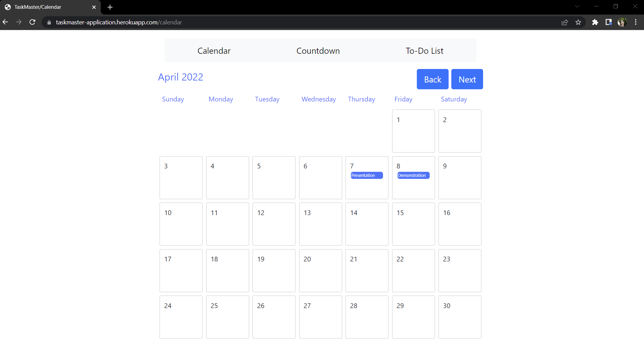The height and width of the screenshot is (350, 644).
Task: Open the Chrome three-dot menu
Action: tap(636, 22)
